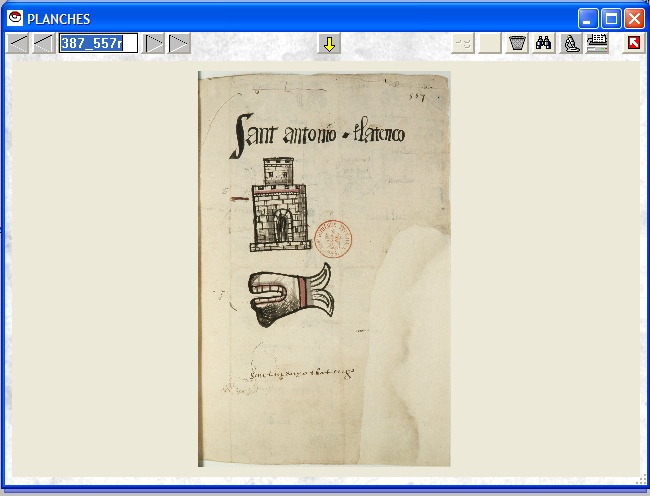Screen dimensions: 650x496
Task: Click the red circular library stamp
Action: click(x=332, y=241)
